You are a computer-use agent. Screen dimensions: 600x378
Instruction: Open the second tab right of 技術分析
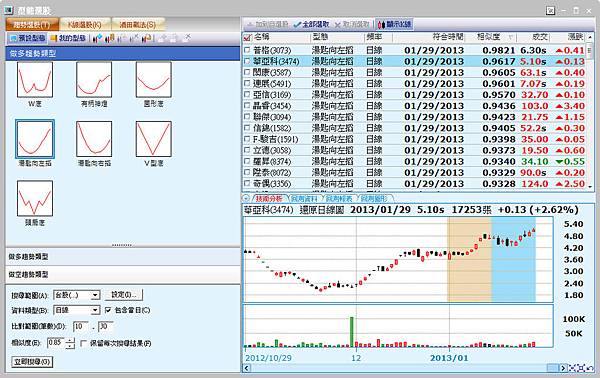coord(305,199)
